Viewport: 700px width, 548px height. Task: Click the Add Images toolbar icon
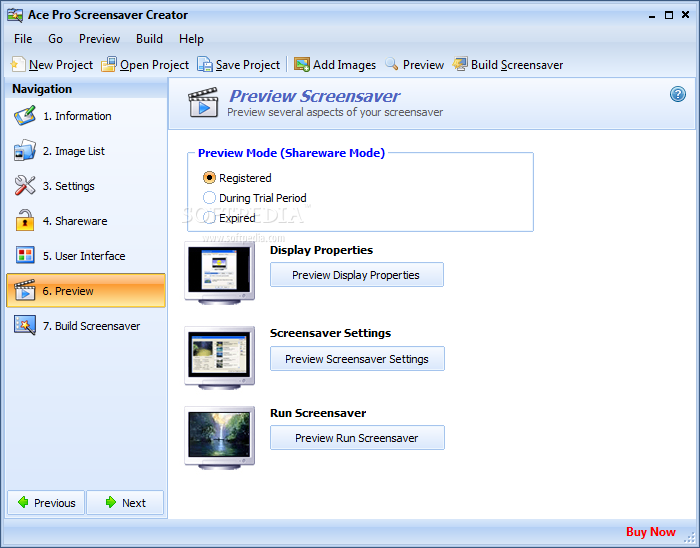(302, 64)
